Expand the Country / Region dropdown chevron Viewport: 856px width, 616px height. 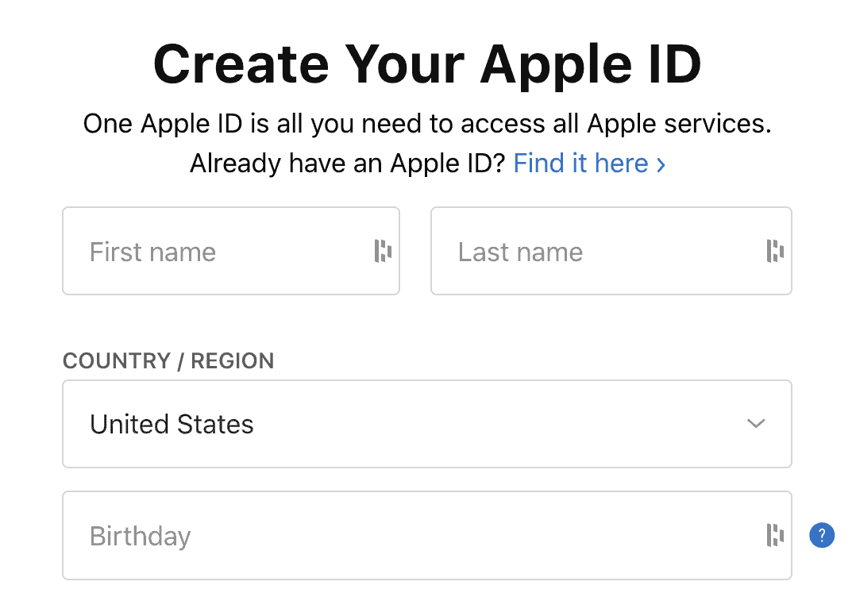tap(756, 424)
